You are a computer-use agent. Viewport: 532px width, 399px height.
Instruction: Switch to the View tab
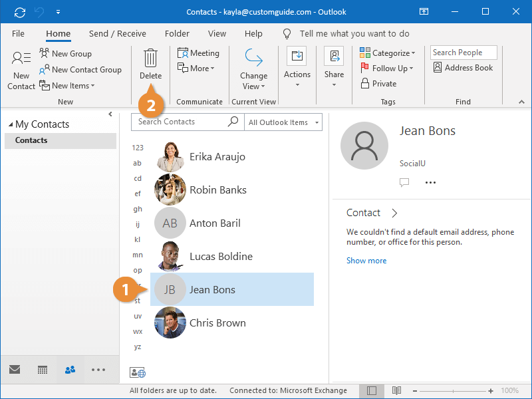coord(217,33)
